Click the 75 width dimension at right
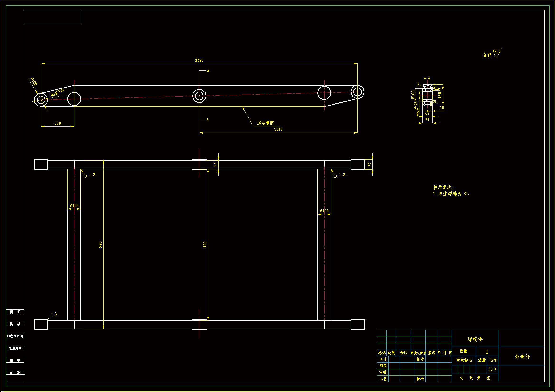Image resolution: width=555 pixels, height=392 pixels. (369, 164)
